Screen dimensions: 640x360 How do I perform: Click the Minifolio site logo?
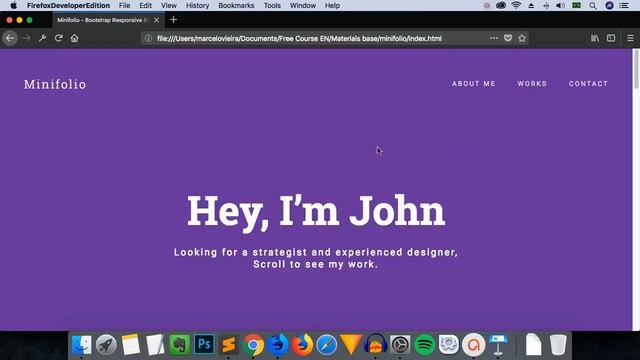55,84
